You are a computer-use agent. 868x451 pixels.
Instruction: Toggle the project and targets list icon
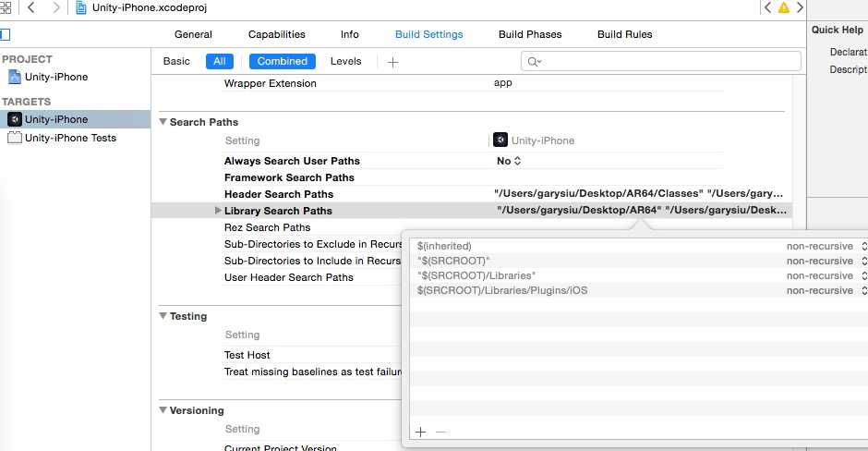click(x=5, y=34)
